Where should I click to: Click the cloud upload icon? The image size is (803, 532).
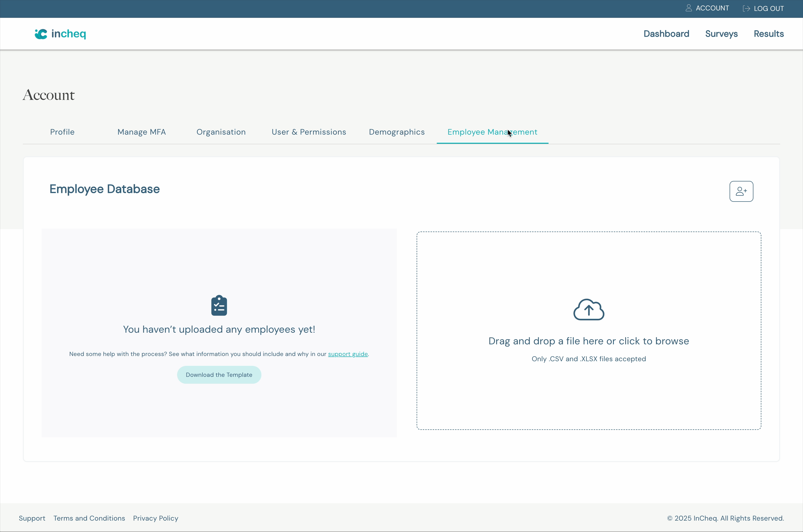[588, 309]
